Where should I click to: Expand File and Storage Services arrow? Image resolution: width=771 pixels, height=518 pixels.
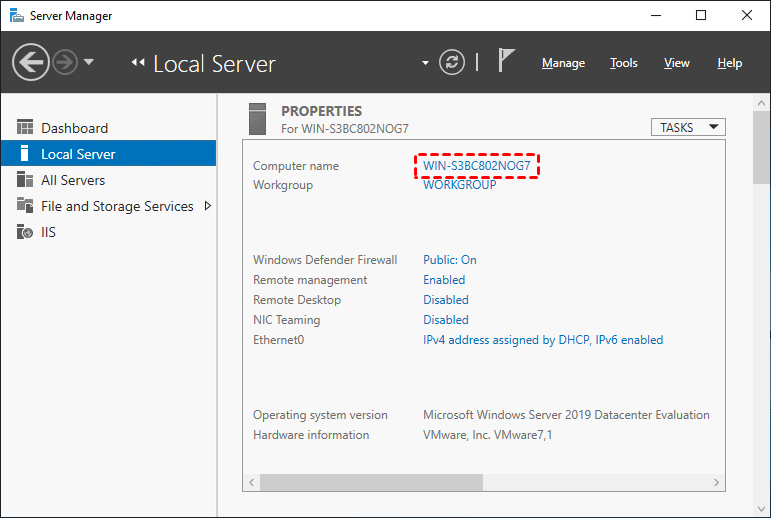point(207,206)
